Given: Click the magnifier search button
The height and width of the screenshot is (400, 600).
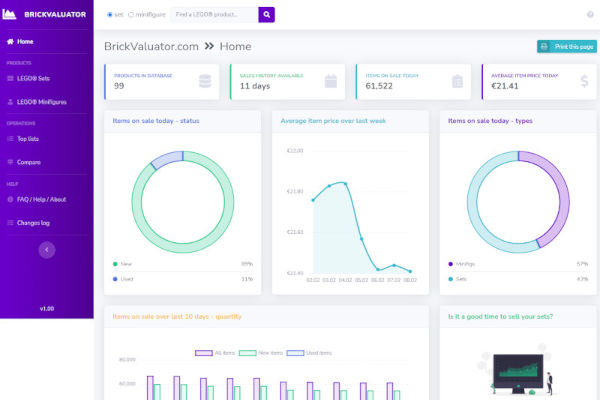Looking at the screenshot, I should click(x=266, y=15).
